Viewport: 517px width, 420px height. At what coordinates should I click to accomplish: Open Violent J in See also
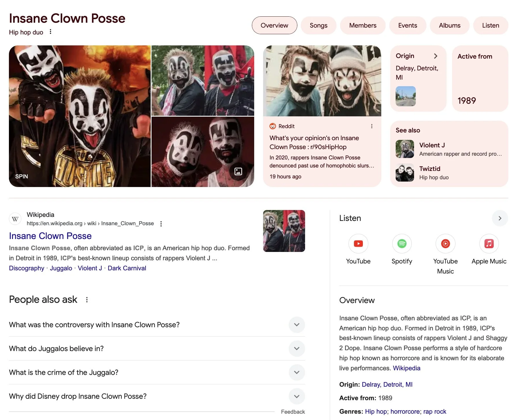(x=449, y=149)
